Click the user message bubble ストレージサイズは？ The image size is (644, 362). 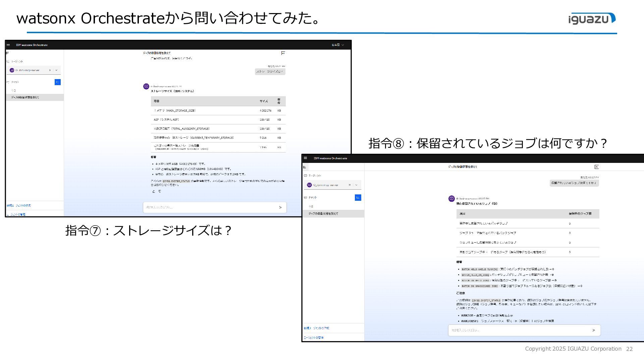pyautogui.click(x=270, y=72)
